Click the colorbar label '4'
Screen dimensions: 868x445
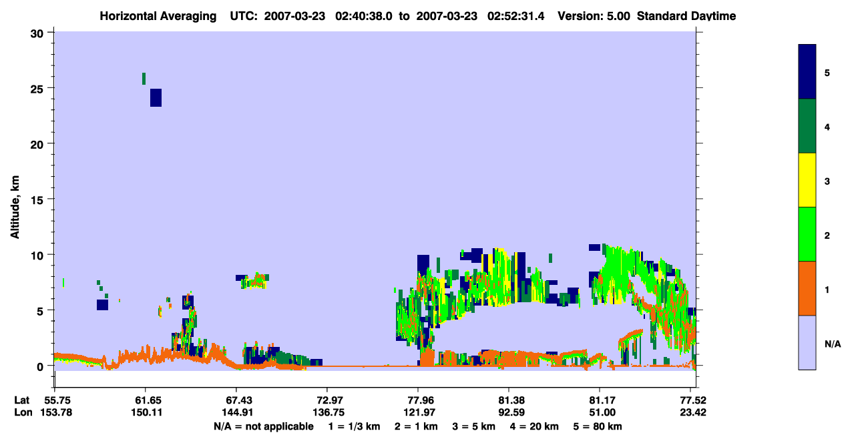click(x=827, y=126)
